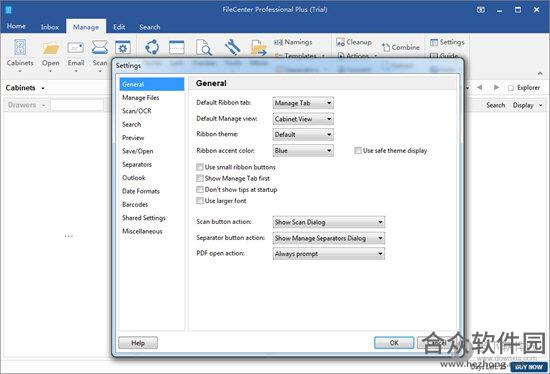The image size is (550, 374).
Task: Click the document magnifier preview icon
Action: [204, 47]
